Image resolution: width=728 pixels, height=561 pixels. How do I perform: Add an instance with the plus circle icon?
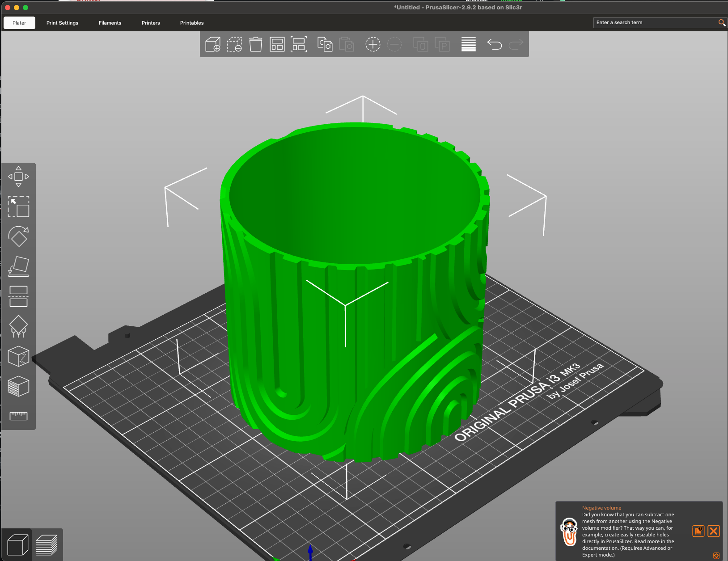(372, 44)
